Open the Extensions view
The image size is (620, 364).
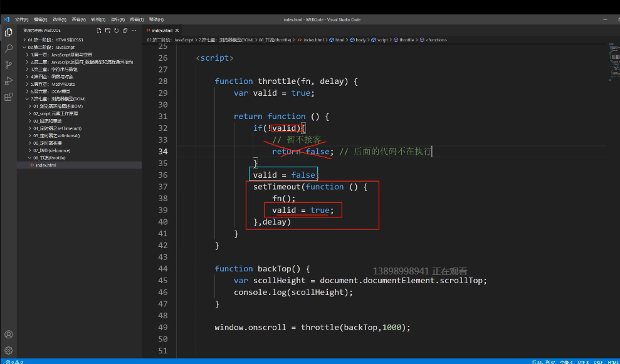8,97
